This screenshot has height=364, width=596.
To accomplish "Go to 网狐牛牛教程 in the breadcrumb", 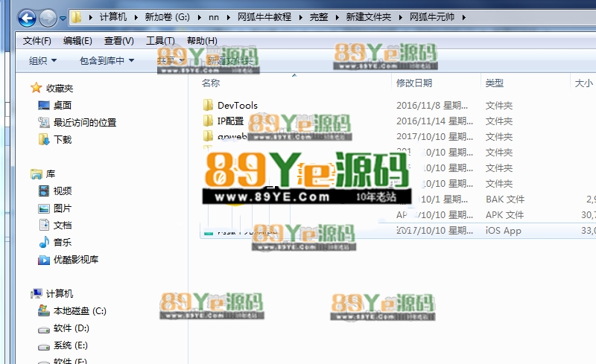I will pos(264,17).
